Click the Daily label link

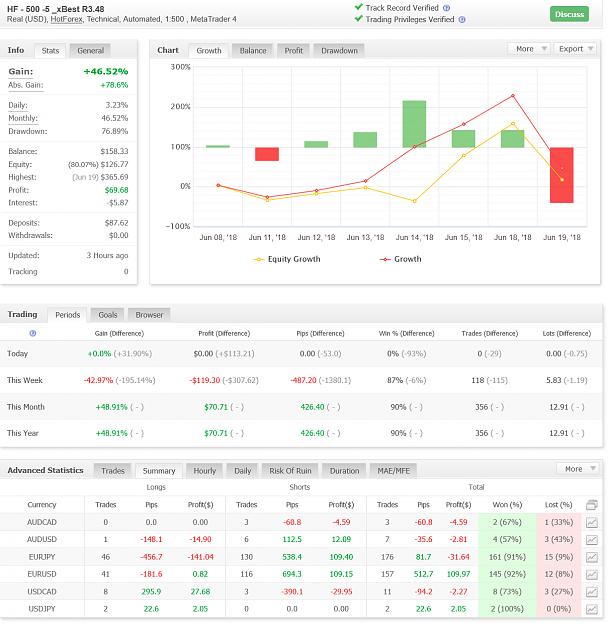pos(18,105)
